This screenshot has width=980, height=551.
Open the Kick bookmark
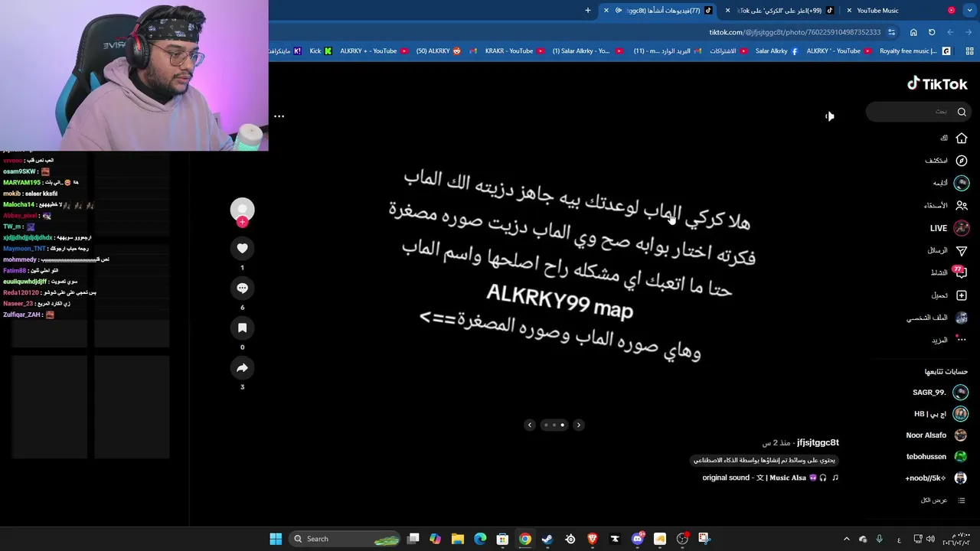321,51
